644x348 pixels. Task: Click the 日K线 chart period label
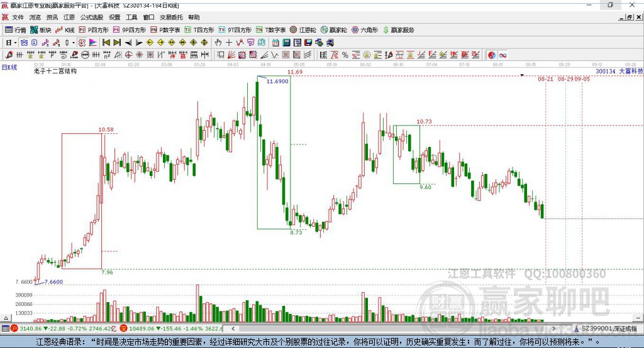click(9, 67)
